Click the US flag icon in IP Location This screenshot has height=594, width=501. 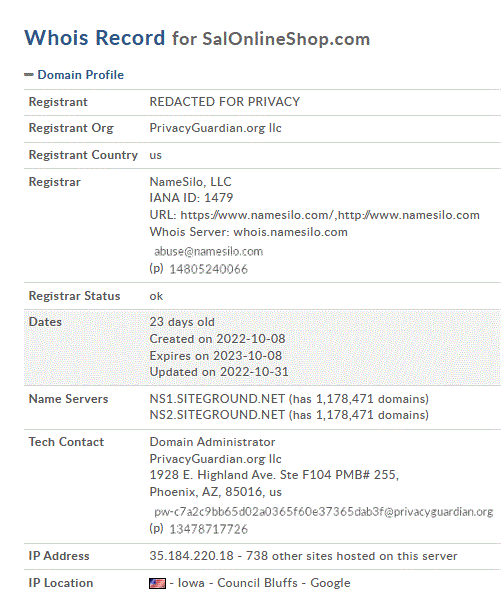point(157,583)
